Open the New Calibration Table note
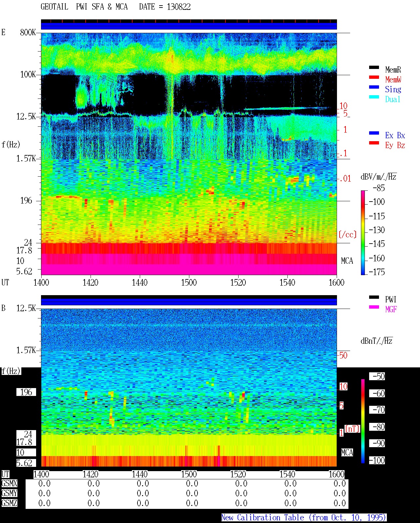This screenshot has width=420, height=523. [304, 518]
